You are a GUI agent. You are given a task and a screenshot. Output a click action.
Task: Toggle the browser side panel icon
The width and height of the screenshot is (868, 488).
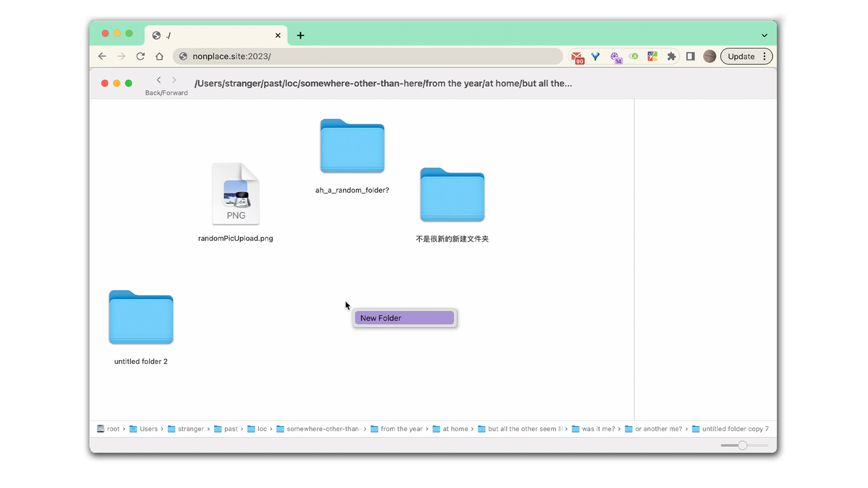(x=690, y=56)
